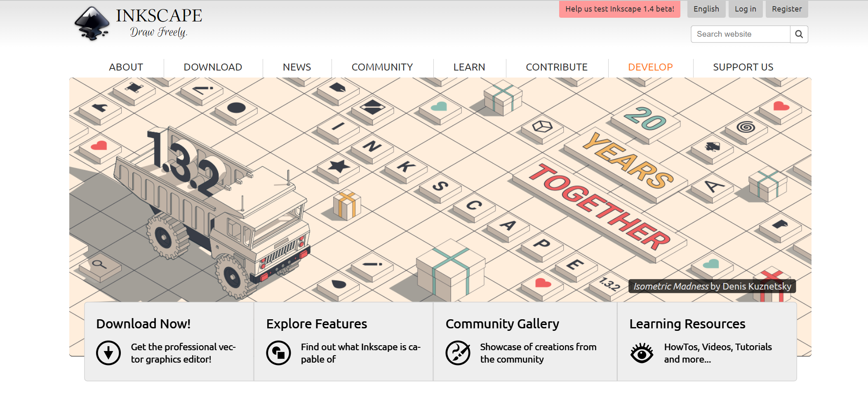Click the Community Gallery brush icon
Screen dimensions: 868x396
(x=458, y=353)
